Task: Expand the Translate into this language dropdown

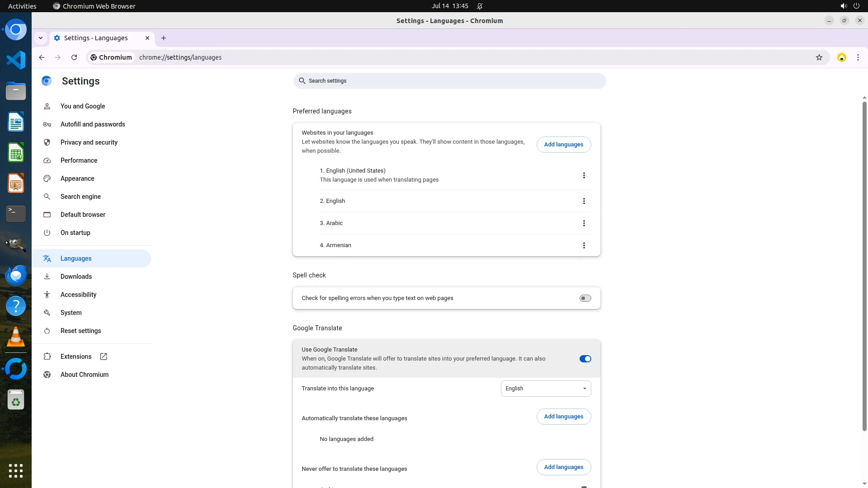Action: (x=546, y=389)
